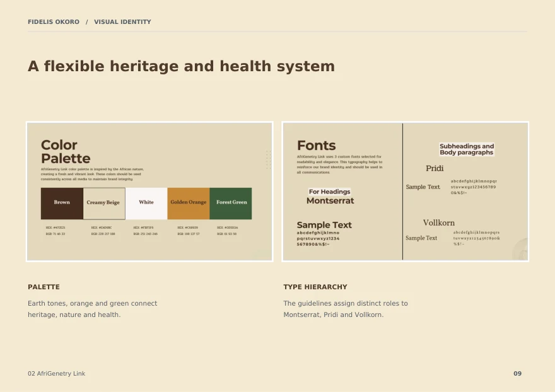The height and width of the screenshot is (392, 555).
Task: Click the Color Palette description paragraph
Action: pos(92,174)
